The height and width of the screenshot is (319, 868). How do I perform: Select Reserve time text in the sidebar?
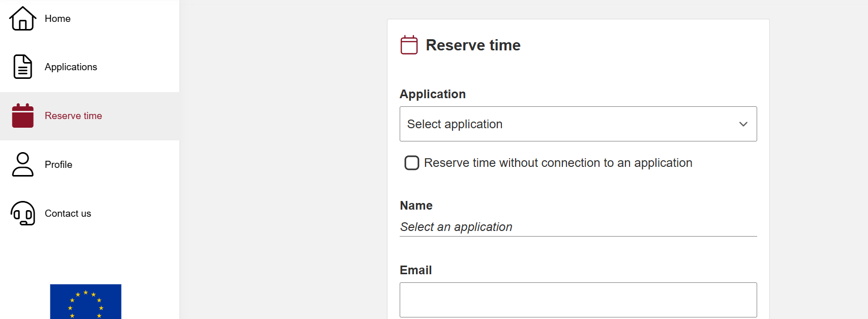point(73,116)
